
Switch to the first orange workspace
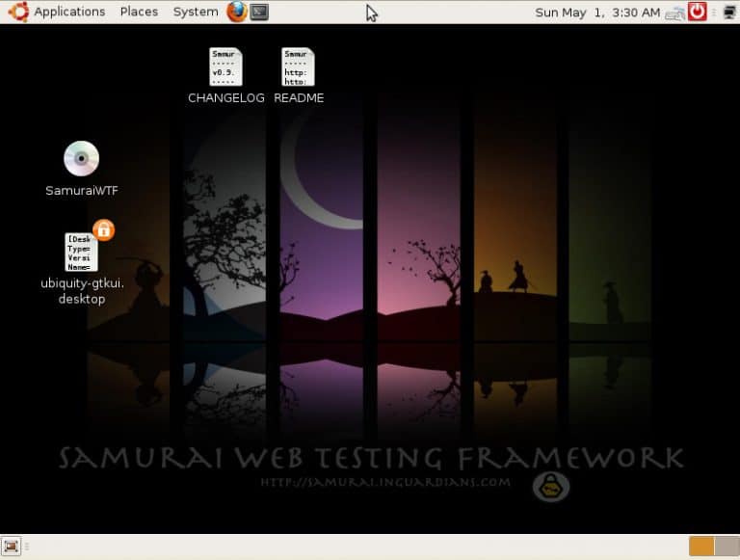(x=701, y=547)
